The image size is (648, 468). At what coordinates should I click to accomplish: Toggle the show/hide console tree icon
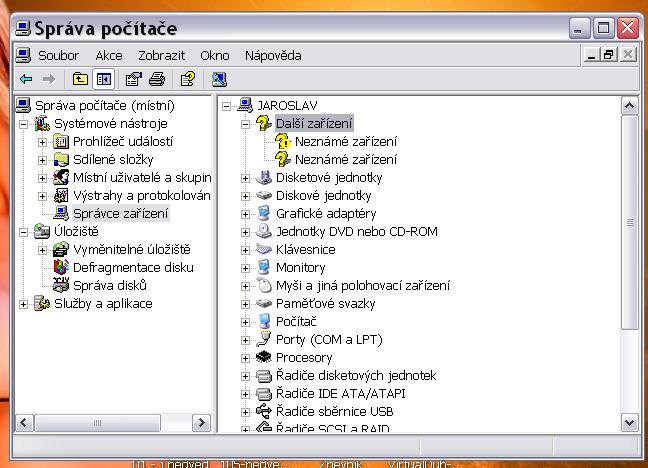point(104,79)
